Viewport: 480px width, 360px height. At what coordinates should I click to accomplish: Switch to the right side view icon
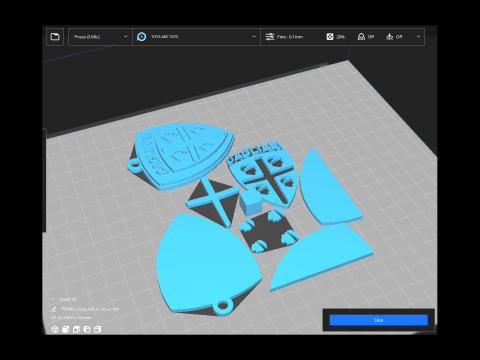pyautogui.click(x=98, y=329)
